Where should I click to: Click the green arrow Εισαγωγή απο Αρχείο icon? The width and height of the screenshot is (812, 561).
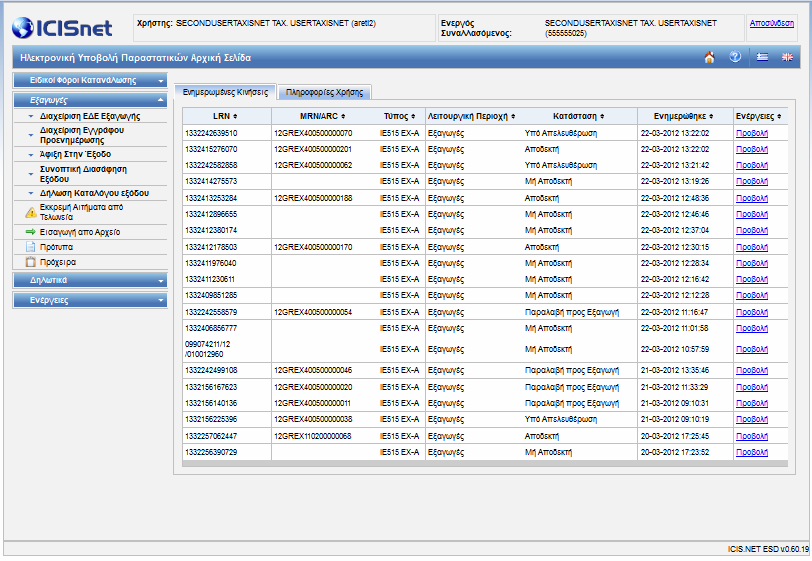pos(31,232)
